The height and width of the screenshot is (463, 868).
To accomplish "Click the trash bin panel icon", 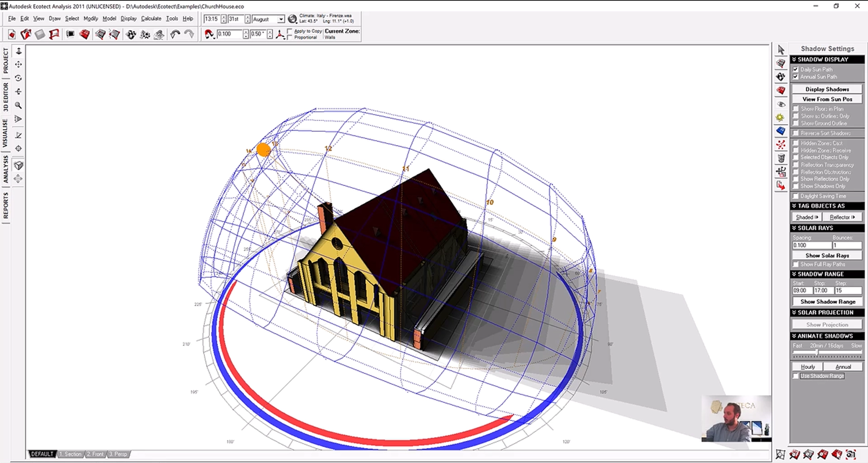I will pyautogui.click(x=781, y=159).
